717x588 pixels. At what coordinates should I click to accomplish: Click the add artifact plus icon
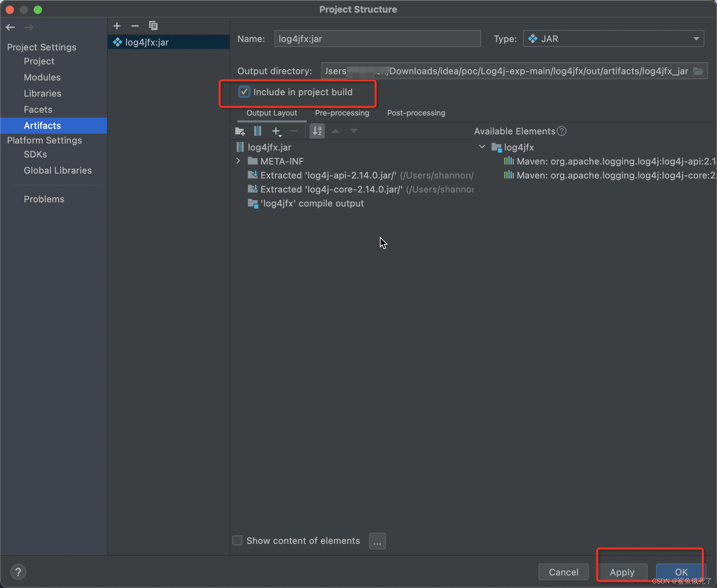117,26
